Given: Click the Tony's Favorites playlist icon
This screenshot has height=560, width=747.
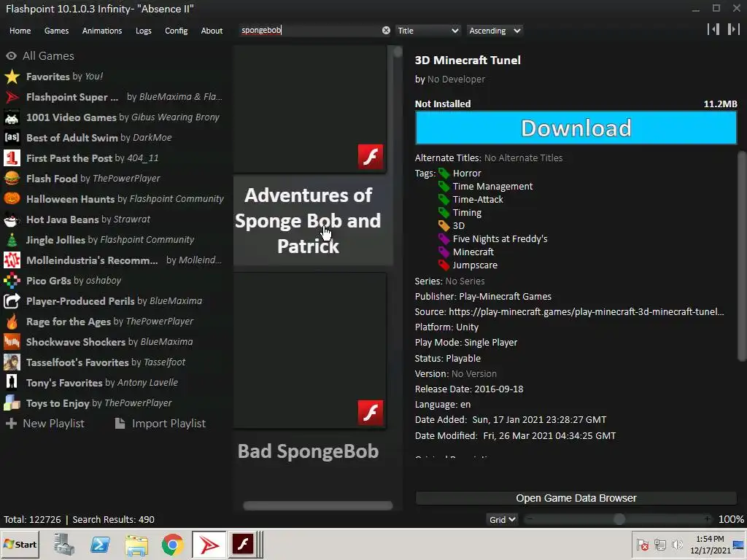Looking at the screenshot, I should 12,383.
